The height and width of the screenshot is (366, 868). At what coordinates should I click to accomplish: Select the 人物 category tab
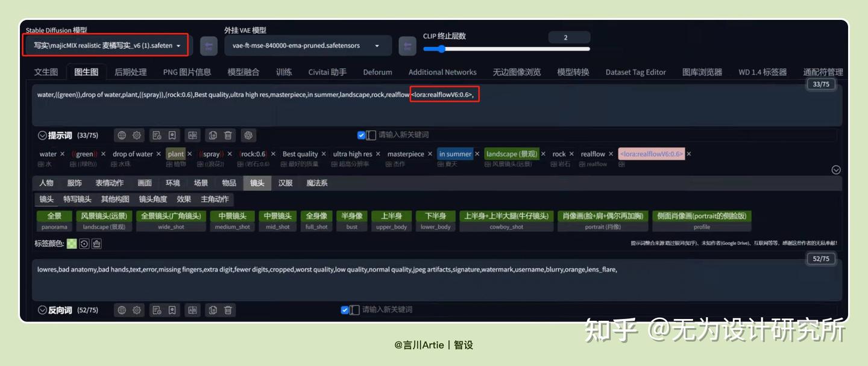point(46,183)
